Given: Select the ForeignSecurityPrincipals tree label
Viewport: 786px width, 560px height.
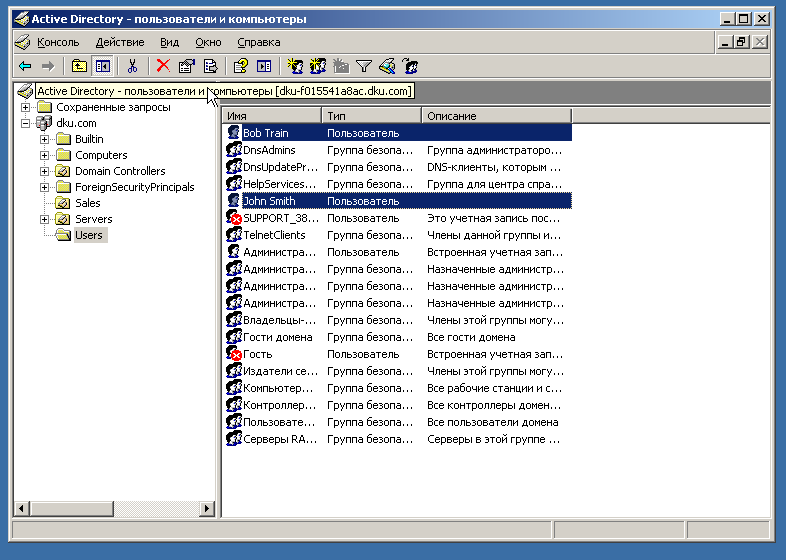Looking at the screenshot, I should (135, 188).
